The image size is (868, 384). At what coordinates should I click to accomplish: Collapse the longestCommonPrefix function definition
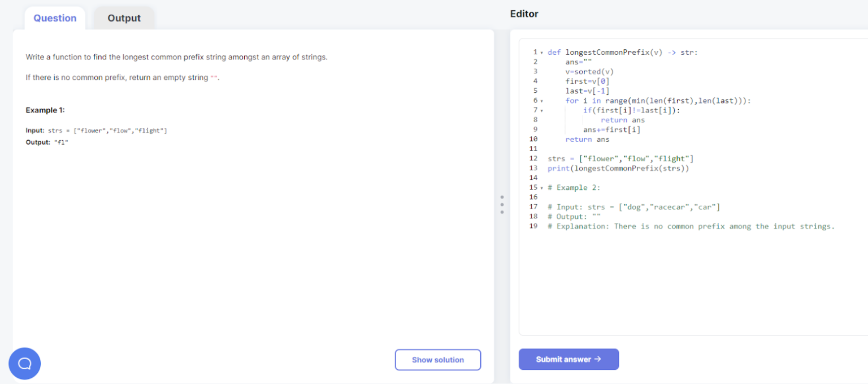(541, 52)
